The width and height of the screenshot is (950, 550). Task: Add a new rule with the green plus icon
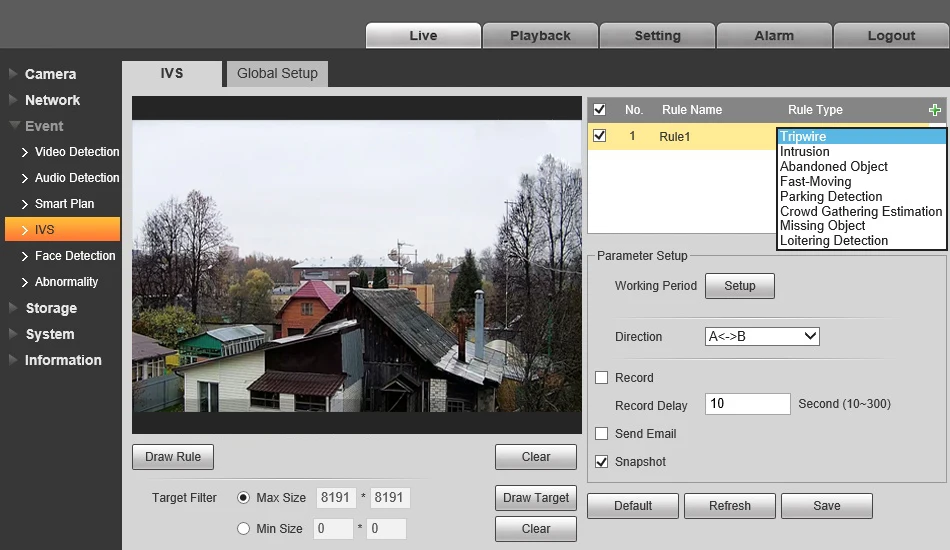pos(934,110)
